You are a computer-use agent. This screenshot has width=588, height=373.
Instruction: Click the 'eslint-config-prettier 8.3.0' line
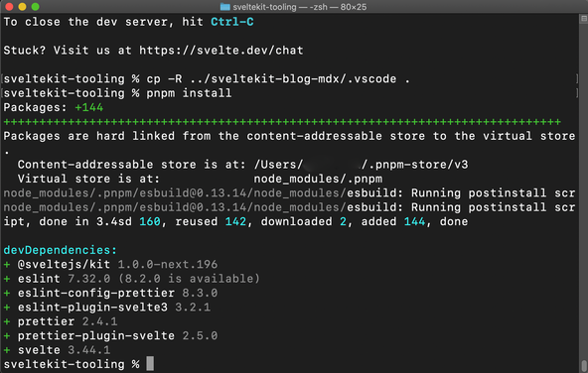[x=110, y=293]
